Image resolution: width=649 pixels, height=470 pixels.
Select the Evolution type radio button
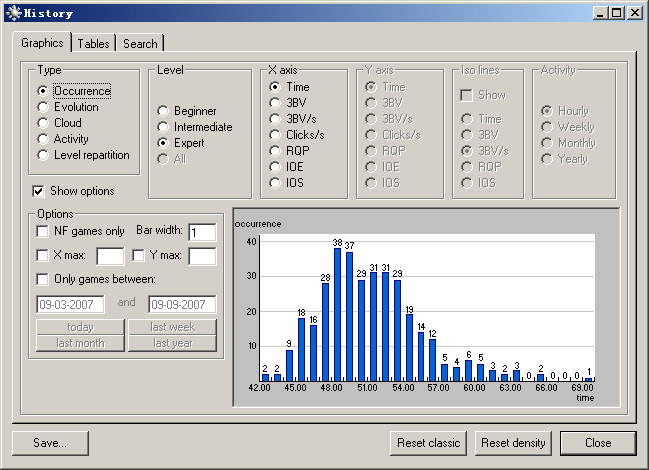click(43, 107)
